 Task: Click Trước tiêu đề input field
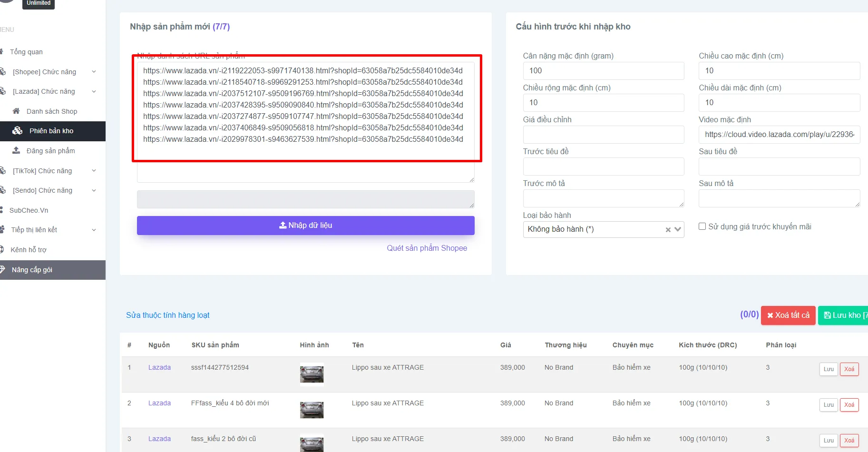point(604,167)
